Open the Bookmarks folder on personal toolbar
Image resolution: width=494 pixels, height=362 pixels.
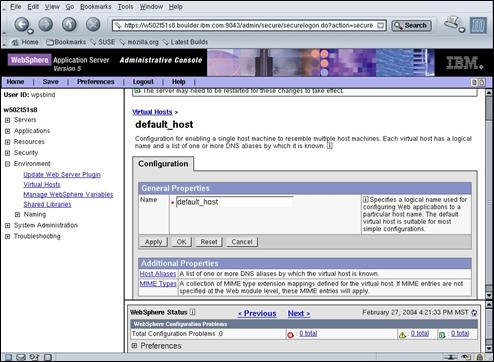coord(66,42)
